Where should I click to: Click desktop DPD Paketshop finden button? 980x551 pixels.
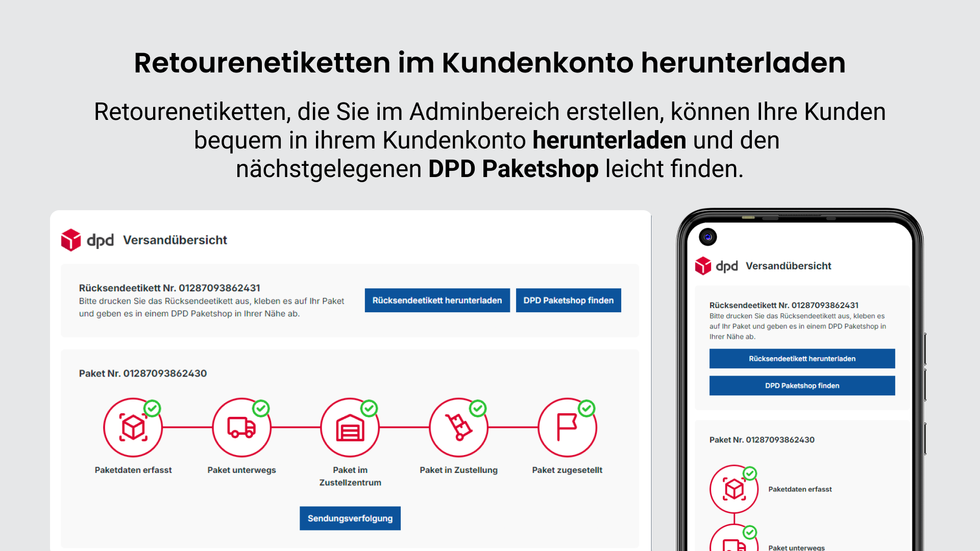point(569,300)
